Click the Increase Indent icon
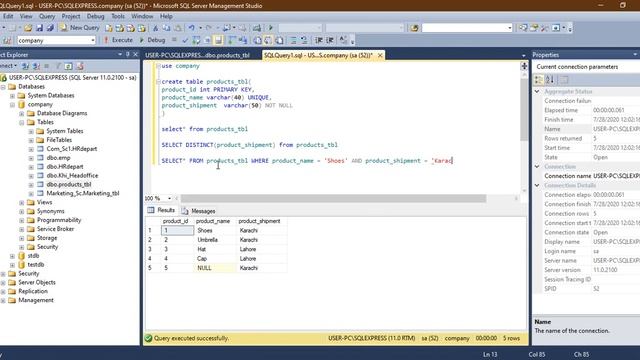The height and width of the screenshot is (360, 640). (330, 40)
